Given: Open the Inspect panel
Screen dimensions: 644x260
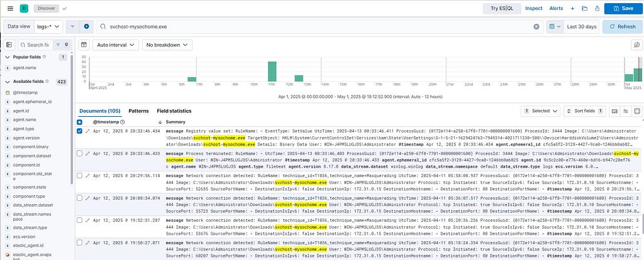Looking at the screenshot, I should [x=533, y=8].
